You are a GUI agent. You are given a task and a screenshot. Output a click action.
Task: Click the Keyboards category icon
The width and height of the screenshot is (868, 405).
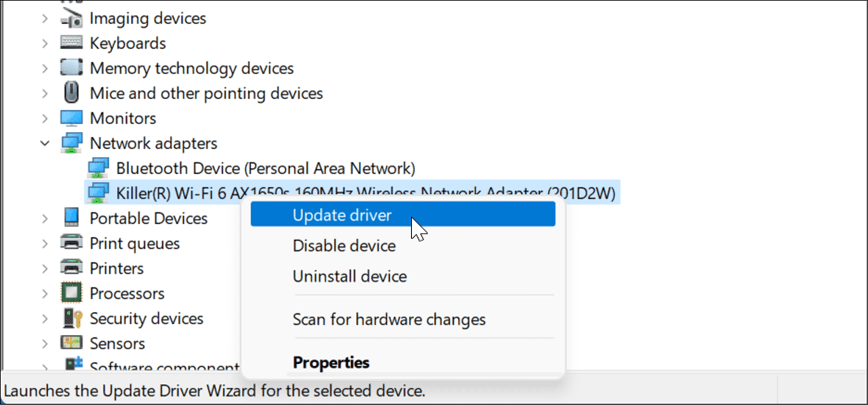coord(71,43)
